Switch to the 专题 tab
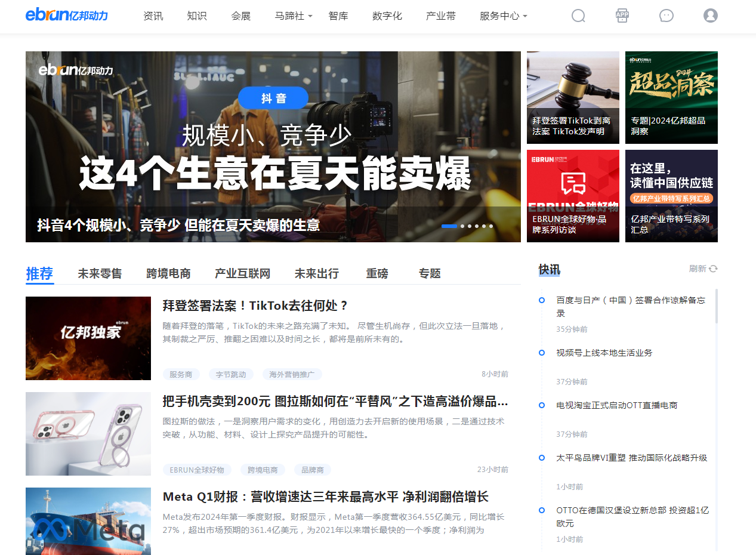This screenshot has height=555, width=756. (430, 274)
